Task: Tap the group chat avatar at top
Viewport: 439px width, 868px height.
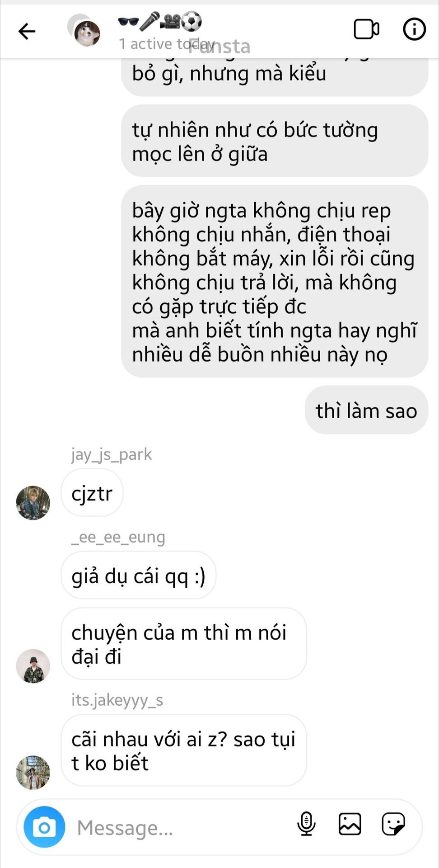Action: click(85, 31)
